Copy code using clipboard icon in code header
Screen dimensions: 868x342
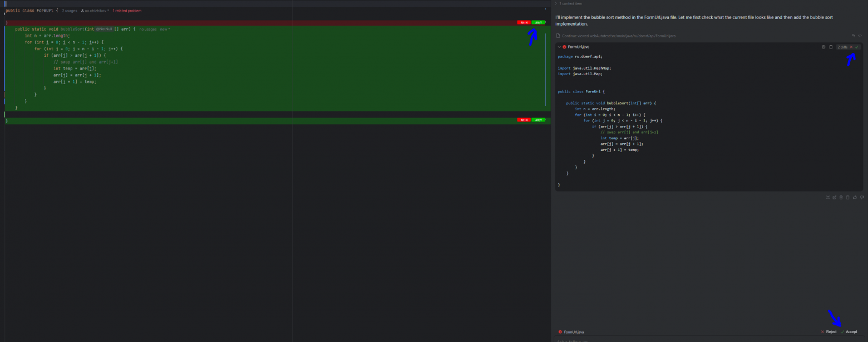click(x=831, y=47)
